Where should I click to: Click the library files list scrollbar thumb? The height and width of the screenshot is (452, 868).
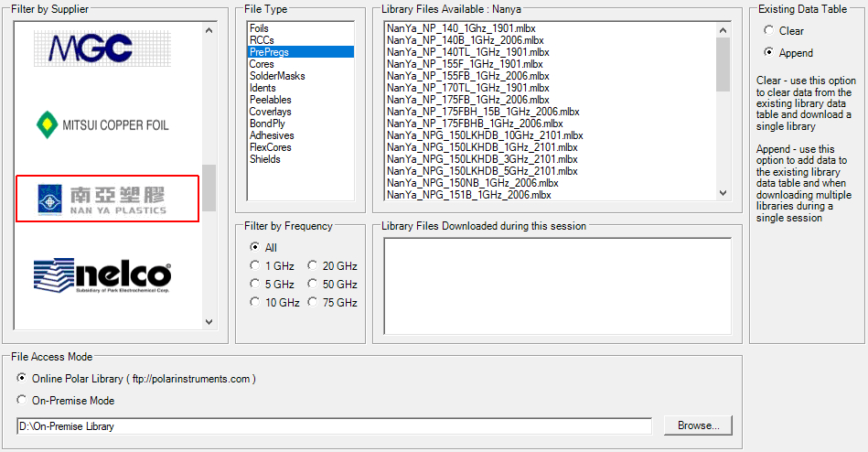[723, 64]
